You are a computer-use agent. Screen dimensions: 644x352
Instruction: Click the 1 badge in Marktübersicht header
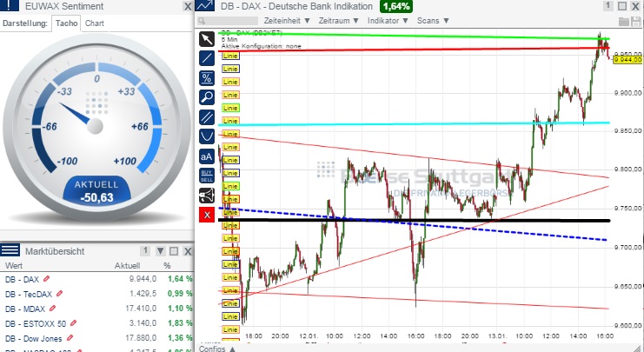point(144,250)
